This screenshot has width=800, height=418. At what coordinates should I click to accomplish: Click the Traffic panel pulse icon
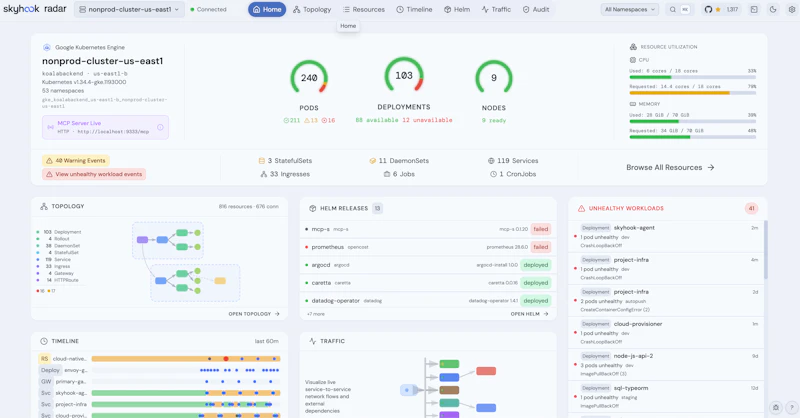coord(313,341)
